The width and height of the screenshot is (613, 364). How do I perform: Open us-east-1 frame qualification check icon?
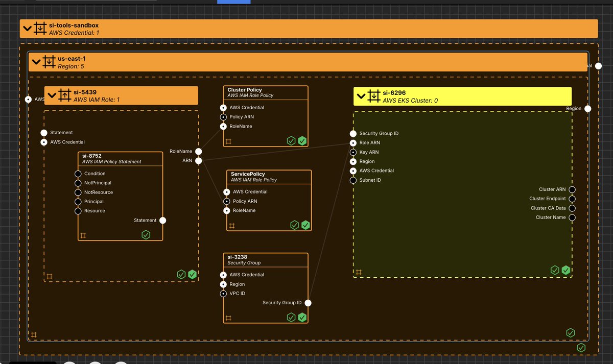pos(571,333)
